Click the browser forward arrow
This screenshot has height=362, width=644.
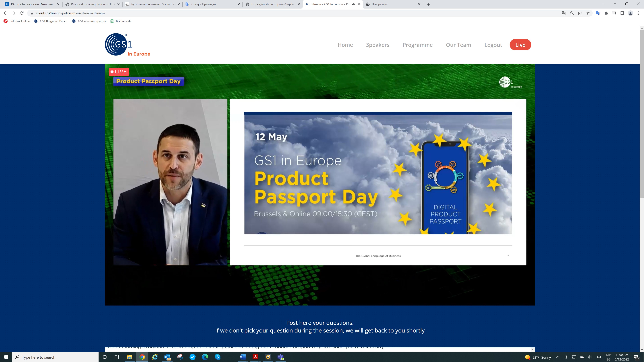13,13
